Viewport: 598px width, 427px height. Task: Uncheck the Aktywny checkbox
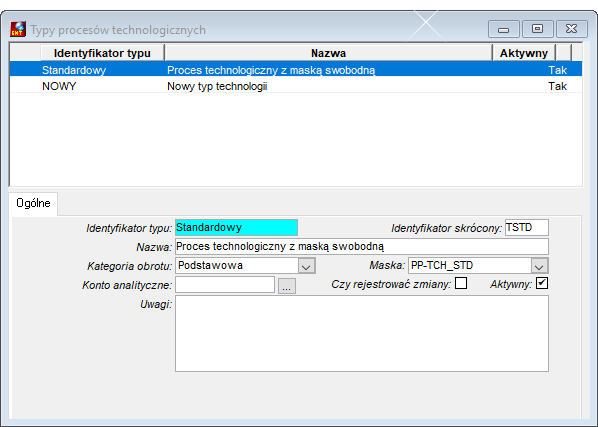[542, 283]
